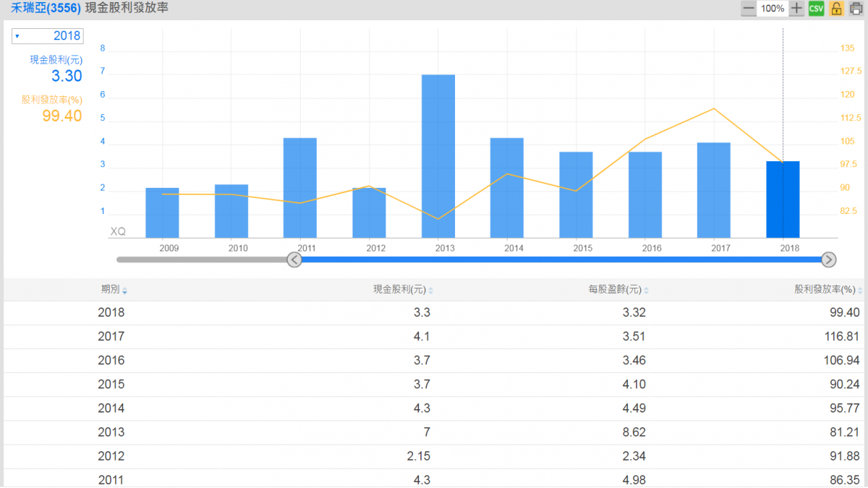Click the 3.30 cash dividend summary value
The width and height of the screenshot is (868, 488).
(67, 76)
